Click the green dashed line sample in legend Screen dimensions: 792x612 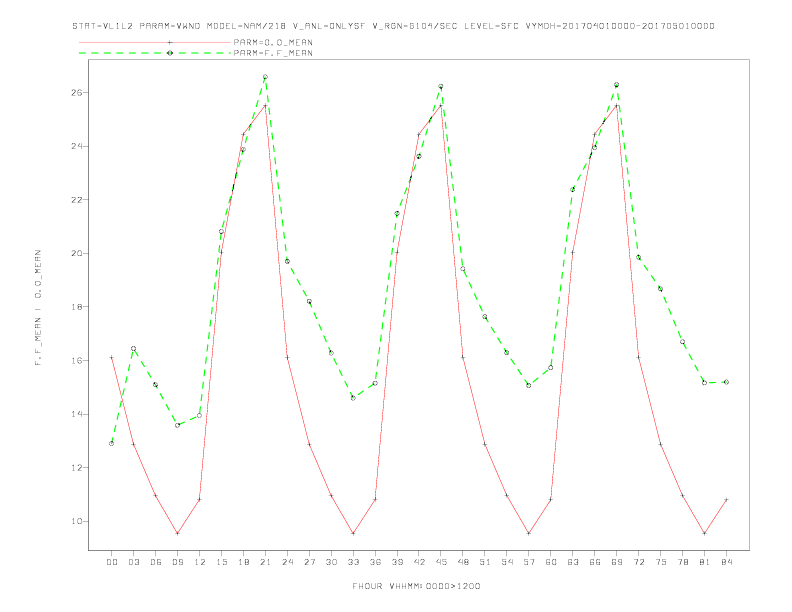pyautogui.click(x=155, y=53)
